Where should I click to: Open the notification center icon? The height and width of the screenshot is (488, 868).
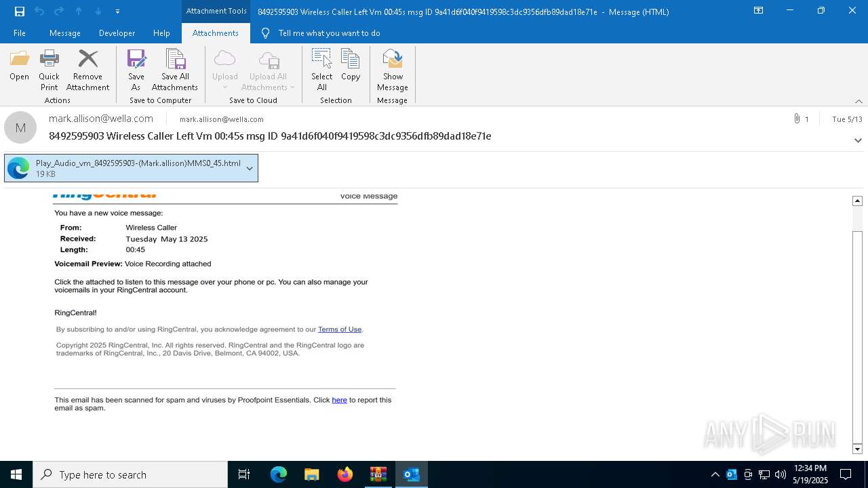click(846, 474)
